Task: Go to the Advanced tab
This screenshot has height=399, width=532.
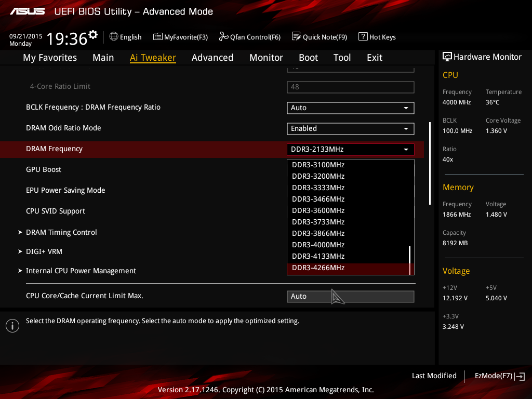Action: pyautogui.click(x=212, y=58)
